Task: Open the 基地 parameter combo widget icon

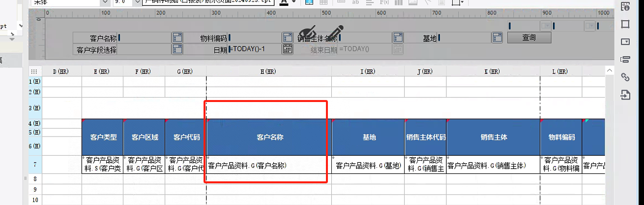Action: click(x=498, y=38)
